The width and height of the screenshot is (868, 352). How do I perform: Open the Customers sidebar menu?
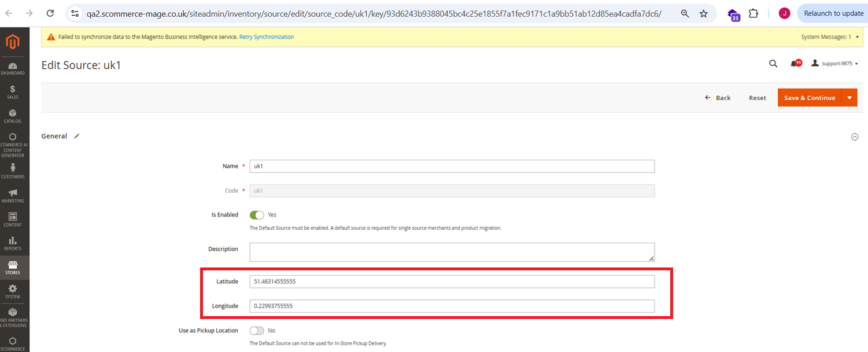[x=13, y=170]
